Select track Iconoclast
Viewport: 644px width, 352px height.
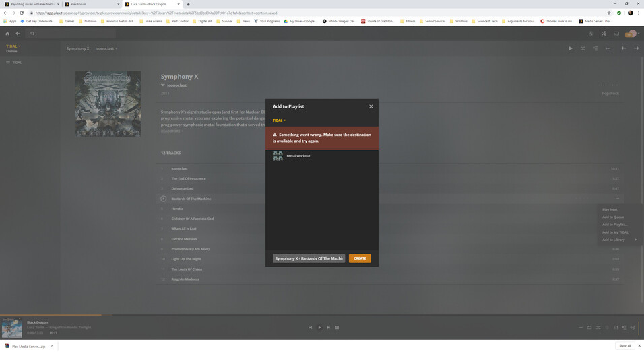[179, 169]
